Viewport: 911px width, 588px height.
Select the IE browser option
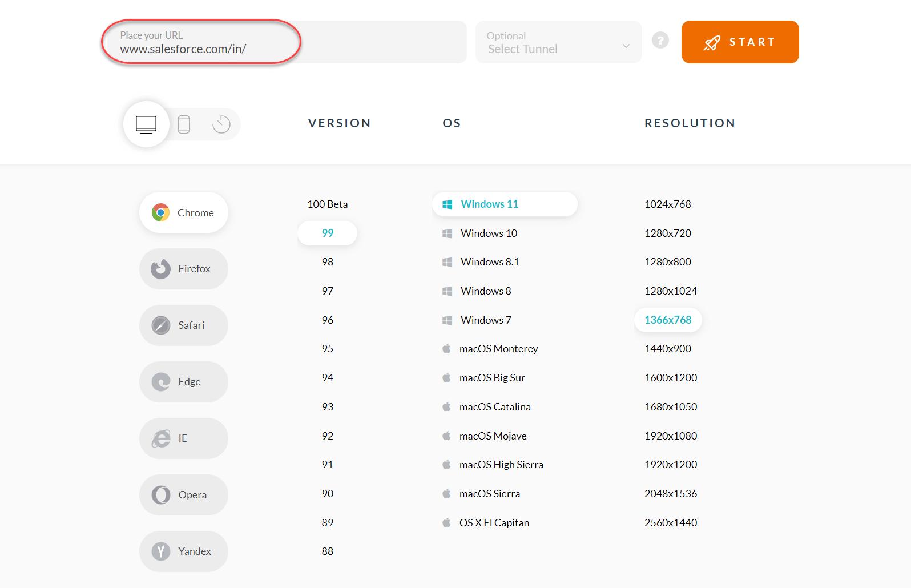pos(183,438)
